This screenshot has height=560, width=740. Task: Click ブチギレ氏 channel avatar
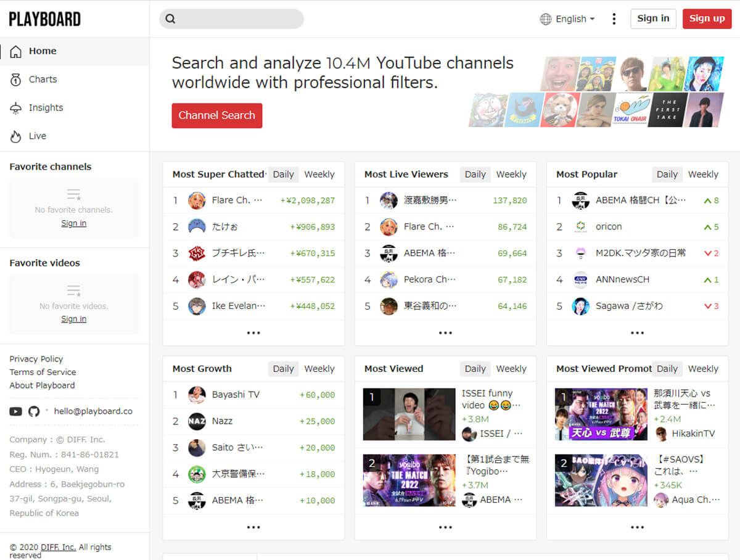click(x=197, y=253)
